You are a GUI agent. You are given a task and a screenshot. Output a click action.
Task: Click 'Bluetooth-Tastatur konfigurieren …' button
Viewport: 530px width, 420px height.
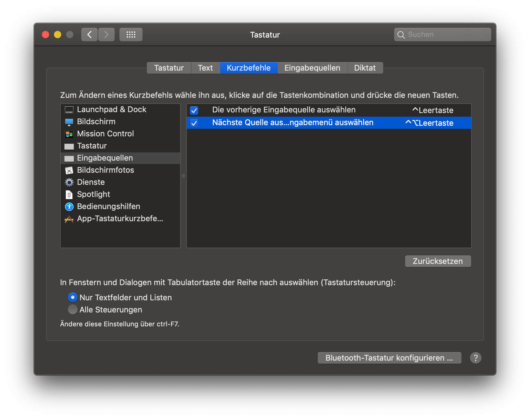[389, 358]
